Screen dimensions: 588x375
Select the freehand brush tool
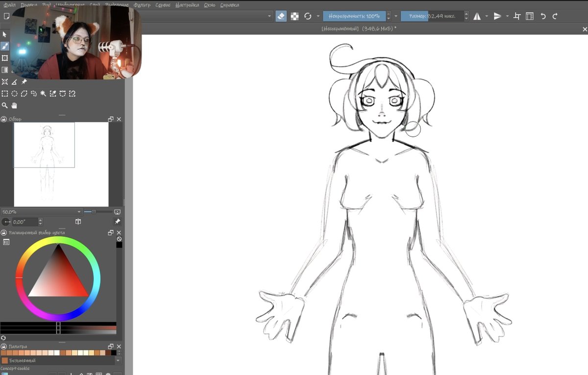(x=5, y=46)
